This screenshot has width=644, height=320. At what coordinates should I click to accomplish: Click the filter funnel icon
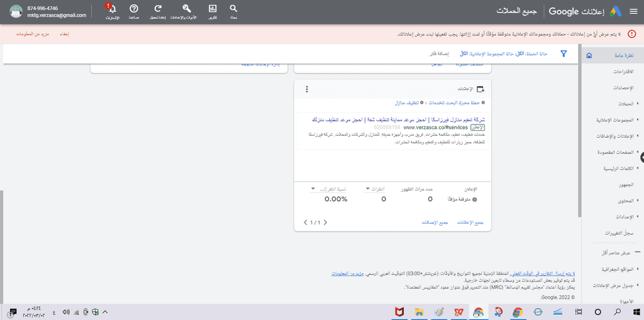pyautogui.click(x=563, y=54)
